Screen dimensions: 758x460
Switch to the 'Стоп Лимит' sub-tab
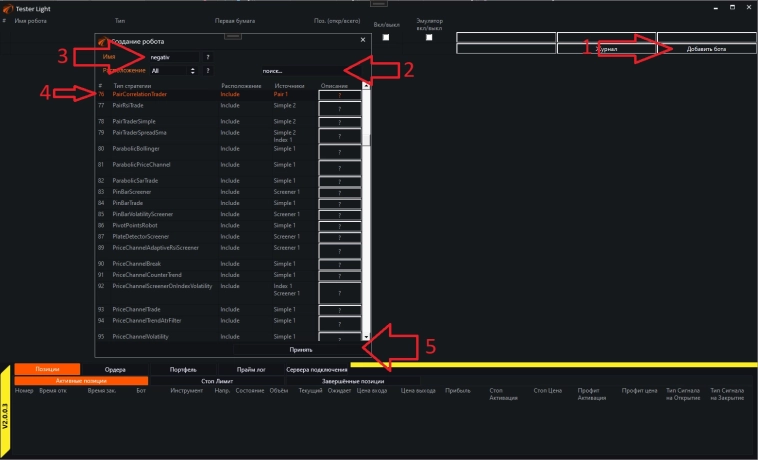pos(217,381)
